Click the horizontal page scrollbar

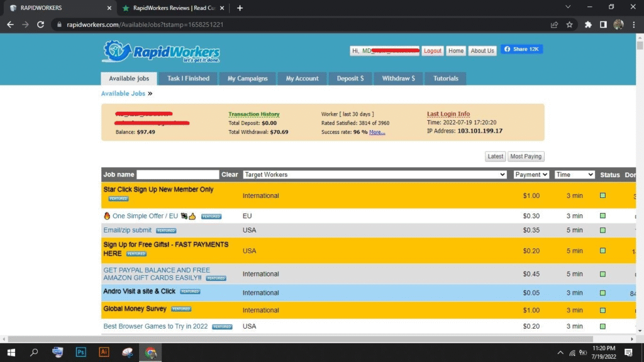(x=300, y=339)
